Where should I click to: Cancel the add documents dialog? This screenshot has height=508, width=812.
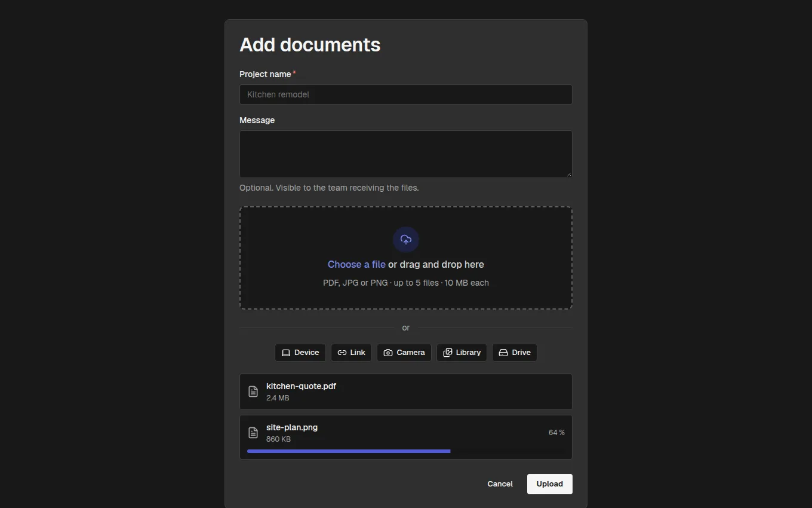click(500, 484)
